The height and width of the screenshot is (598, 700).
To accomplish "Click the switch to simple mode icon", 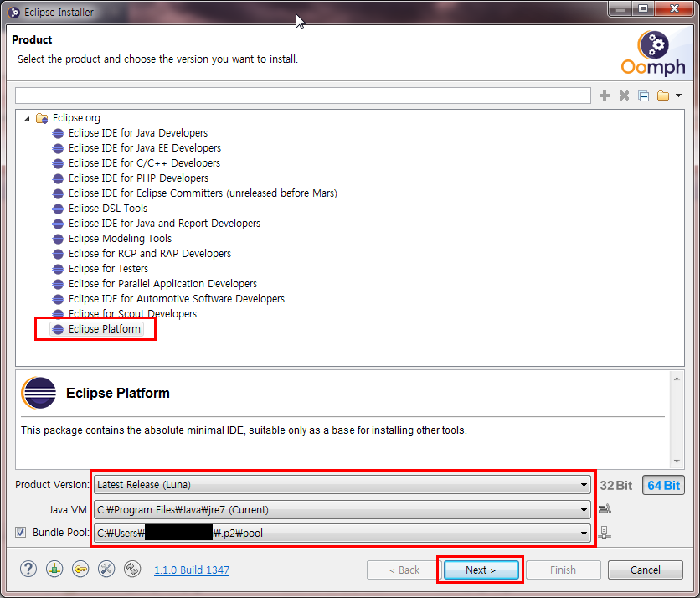I will tap(132, 569).
